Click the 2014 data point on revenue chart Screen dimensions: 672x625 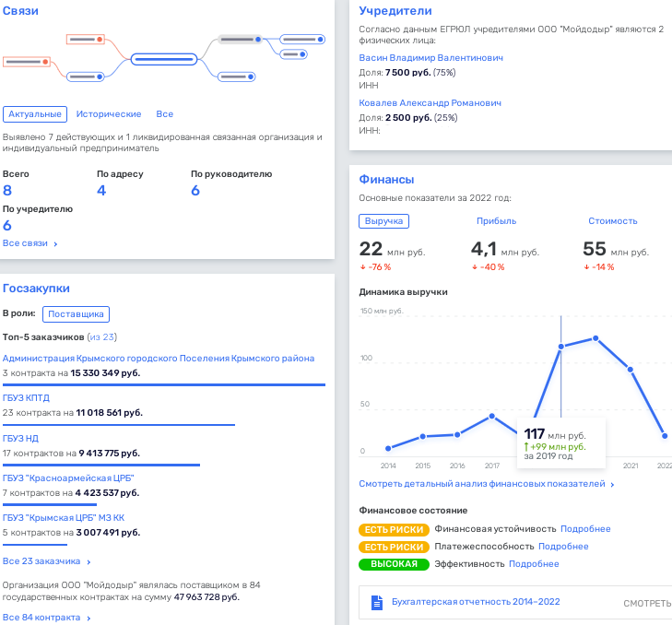pos(388,448)
